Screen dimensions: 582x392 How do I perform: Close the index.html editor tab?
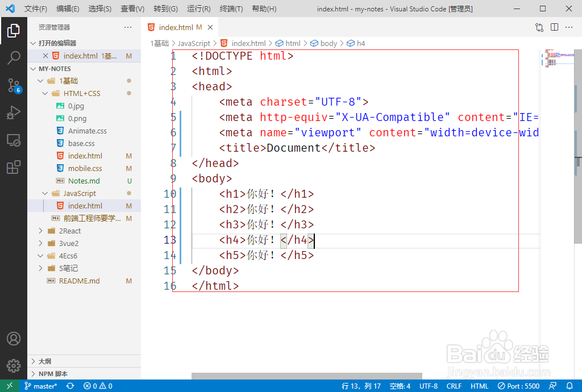click(210, 27)
